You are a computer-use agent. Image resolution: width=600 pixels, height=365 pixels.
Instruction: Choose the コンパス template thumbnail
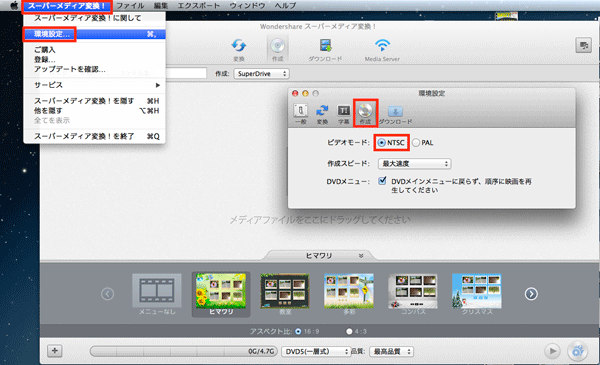(413, 294)
